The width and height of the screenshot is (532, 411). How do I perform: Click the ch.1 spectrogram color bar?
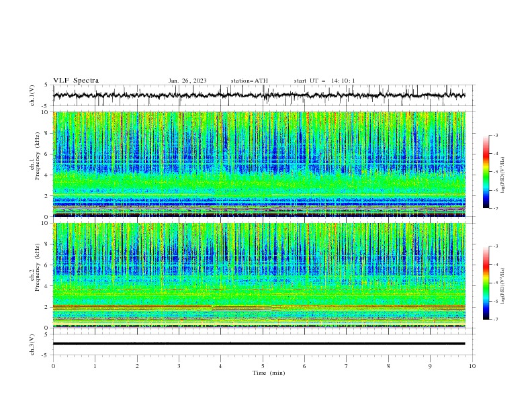(486, 171)
